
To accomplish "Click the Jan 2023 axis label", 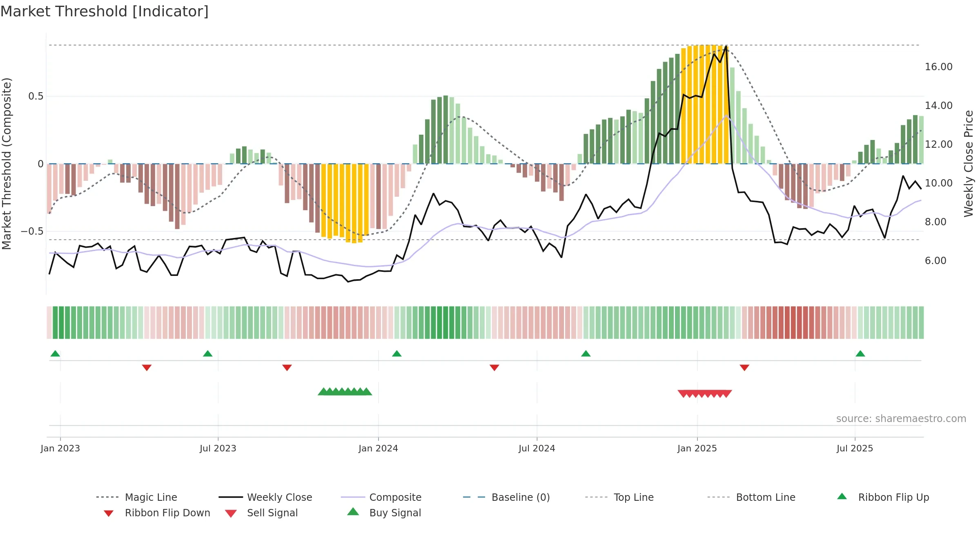I will 60,448.
